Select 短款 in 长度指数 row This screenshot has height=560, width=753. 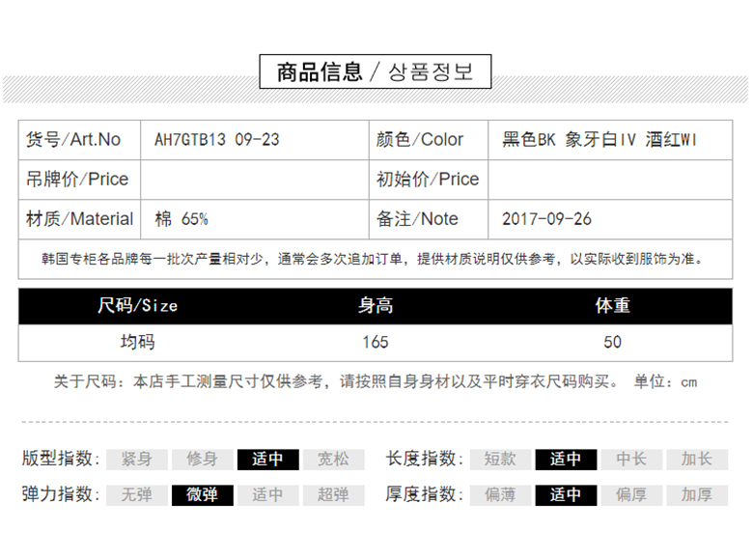(500, 460)
